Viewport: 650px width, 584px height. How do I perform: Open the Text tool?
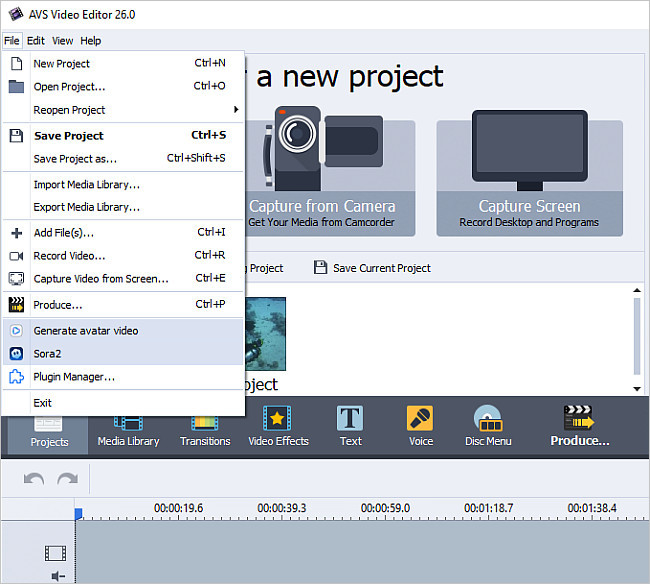click(351, 426)
